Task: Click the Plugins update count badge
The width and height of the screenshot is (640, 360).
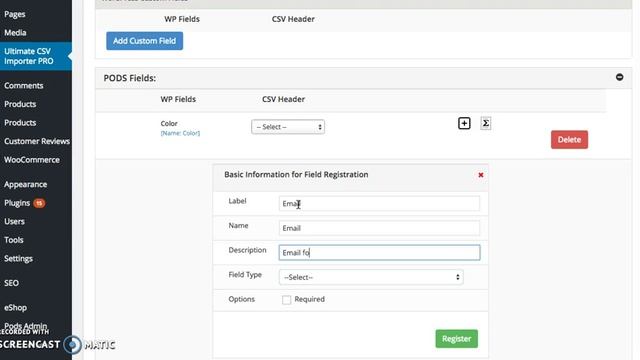Action: (x=39, y=203)
